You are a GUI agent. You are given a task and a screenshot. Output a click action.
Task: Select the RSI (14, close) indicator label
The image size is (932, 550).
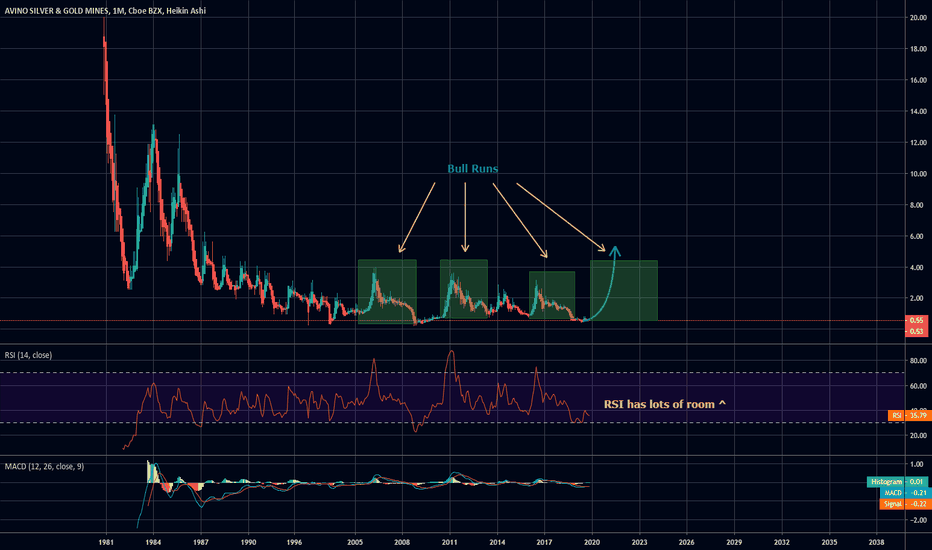(x=29, y=355)
